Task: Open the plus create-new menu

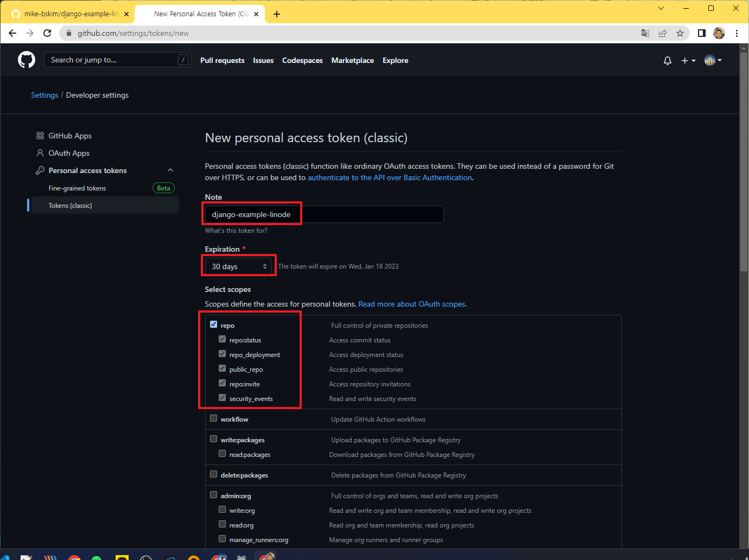Action: pyautogui.click(x=688, y=61)
